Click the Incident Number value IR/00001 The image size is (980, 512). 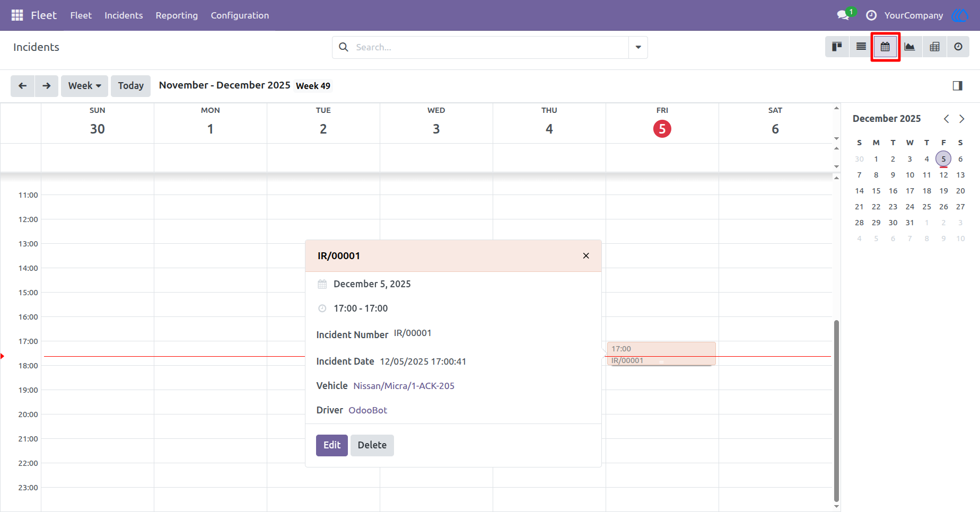point(413,333)
